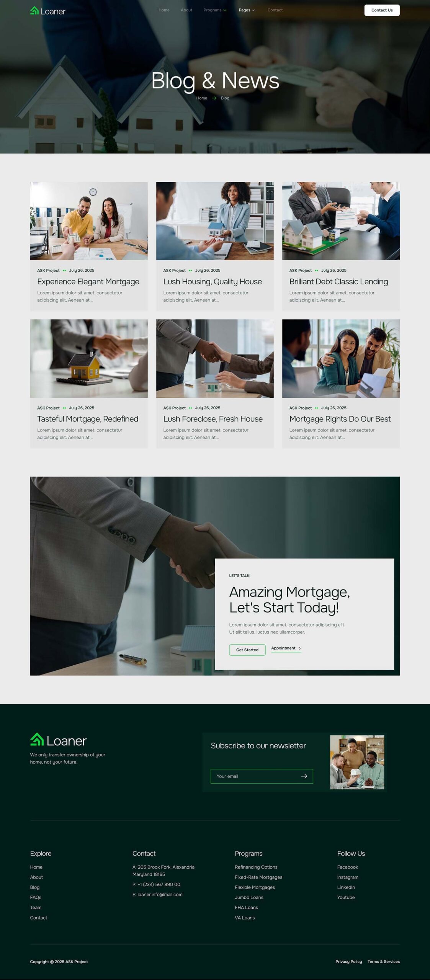Click the Tasteful Mortgage house thumbnail

pyautogui.click(x=89, y=358)
